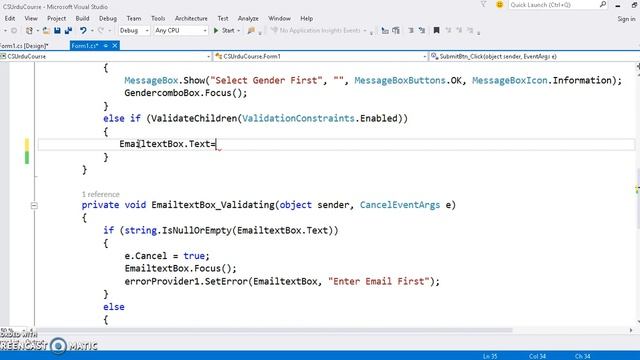The image size is (640, 360).
Task: Open the Window menu
Action: (x=280, y=18)
